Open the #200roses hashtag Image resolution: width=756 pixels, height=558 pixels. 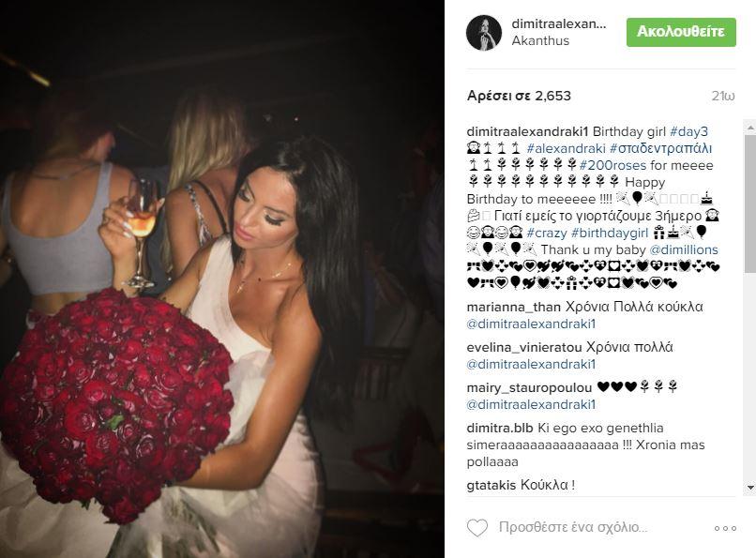pos(612,165)
